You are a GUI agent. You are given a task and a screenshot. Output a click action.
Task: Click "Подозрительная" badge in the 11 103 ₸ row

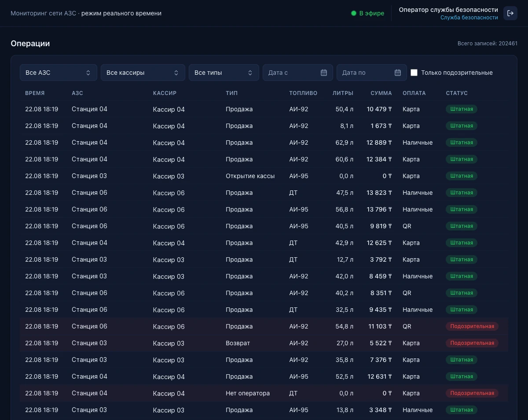pyautogui.click(x=472, y=326)
